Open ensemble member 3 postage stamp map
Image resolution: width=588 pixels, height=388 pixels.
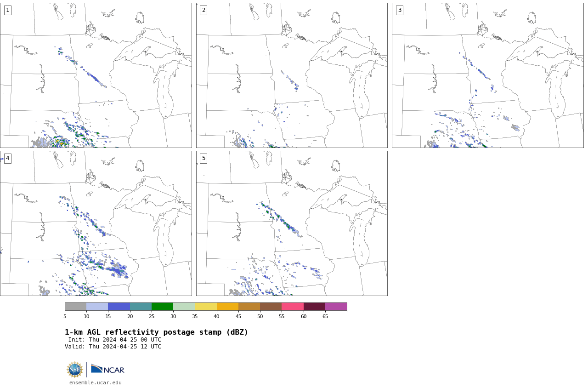[x=487, y=75]
